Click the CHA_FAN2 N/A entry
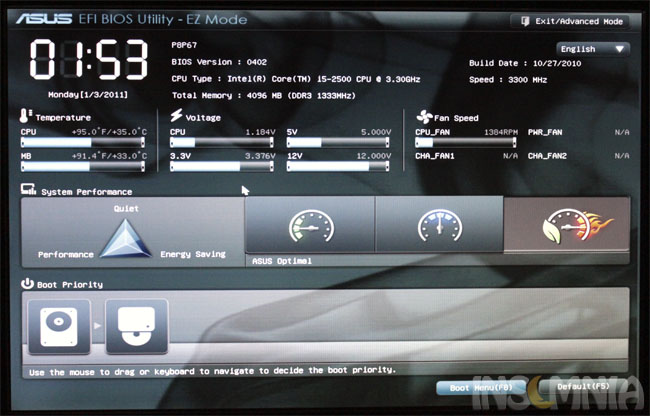Screen dimensions: 650x416 click(579, 156)
